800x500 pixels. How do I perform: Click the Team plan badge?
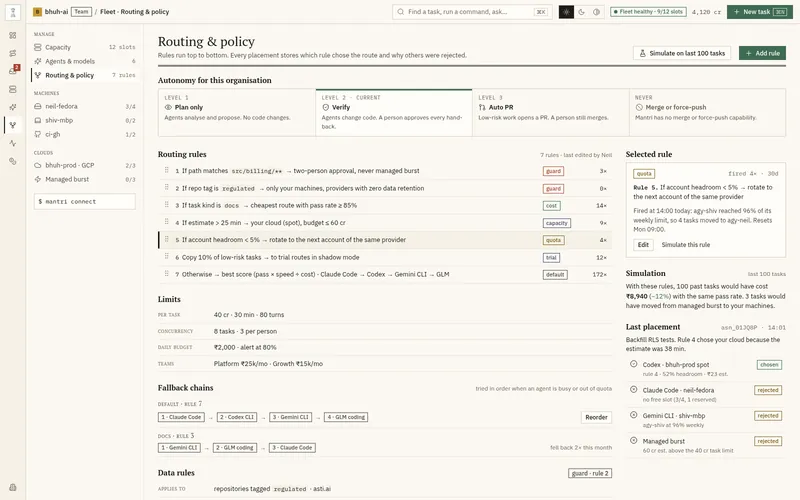(81, 11)
